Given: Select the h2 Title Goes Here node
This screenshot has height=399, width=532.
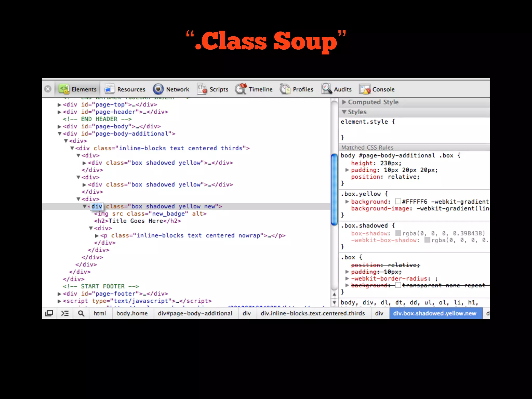Looking at the screenshot, I should click(137, 221).
